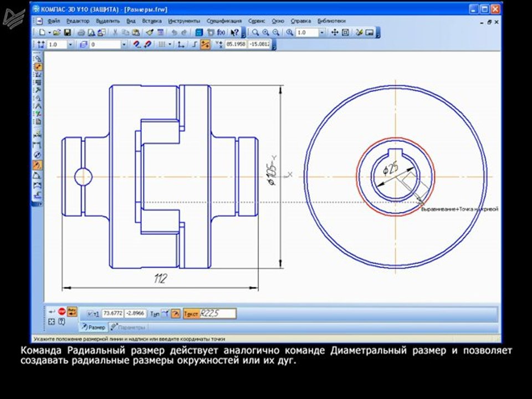Open the Библиотеки menu
Image resolution: width=532 pixels, height=399 pixels.
[x=331, y=21]
